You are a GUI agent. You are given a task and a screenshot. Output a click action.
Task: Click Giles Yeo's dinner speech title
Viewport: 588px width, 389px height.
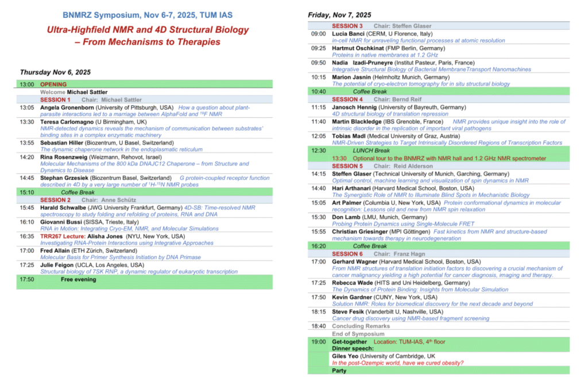pos(397,363)
